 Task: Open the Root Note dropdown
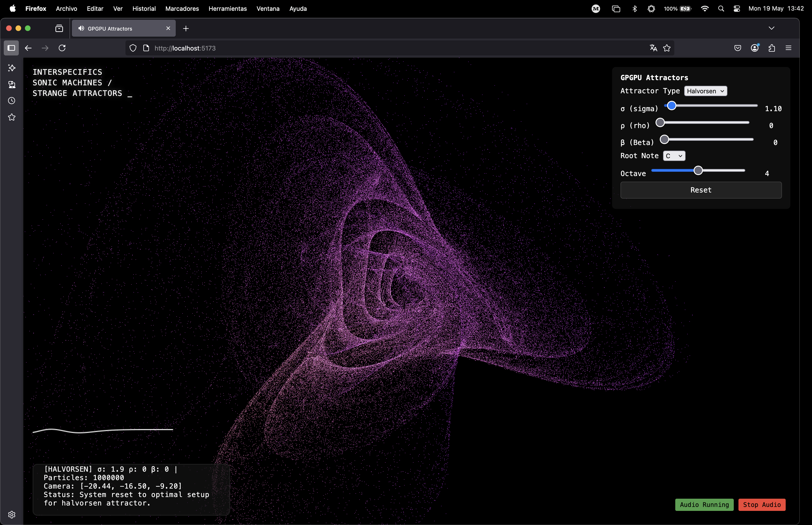tap(674, 156)
